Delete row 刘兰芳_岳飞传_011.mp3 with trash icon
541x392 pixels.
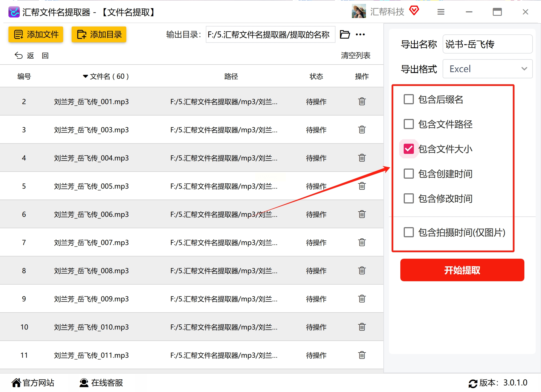362,355
